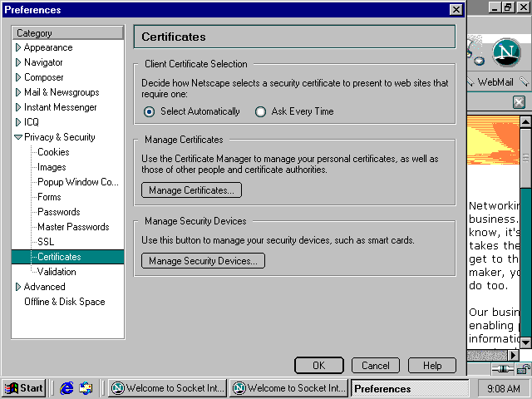This screenshot has height=399, width=532.
Task: Select Images under Privacy & Security
Action: [52, 167]
